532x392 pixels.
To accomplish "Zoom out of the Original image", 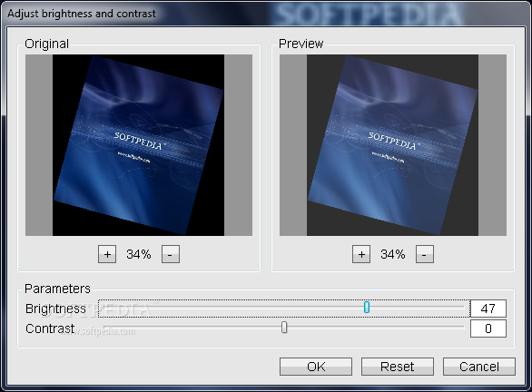I will (171, 254).
